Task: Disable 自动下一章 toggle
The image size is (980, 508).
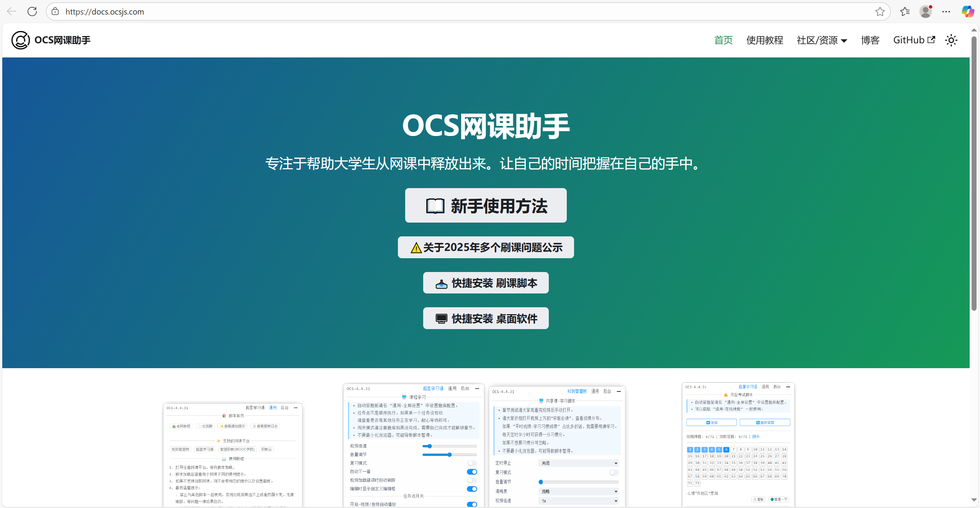Action: 472,472
